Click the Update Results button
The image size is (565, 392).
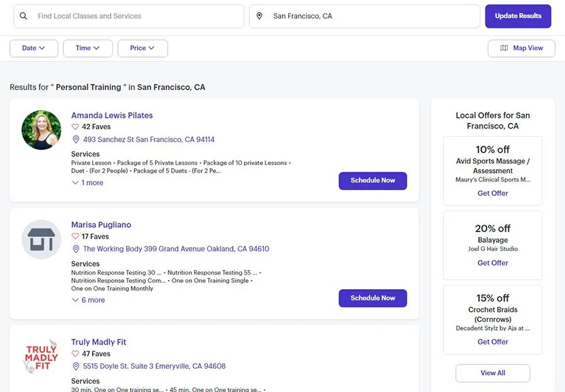518,16
